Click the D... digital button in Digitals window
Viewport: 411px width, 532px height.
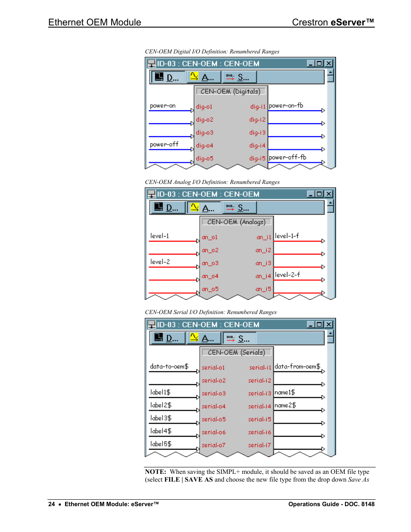(168, 77)
